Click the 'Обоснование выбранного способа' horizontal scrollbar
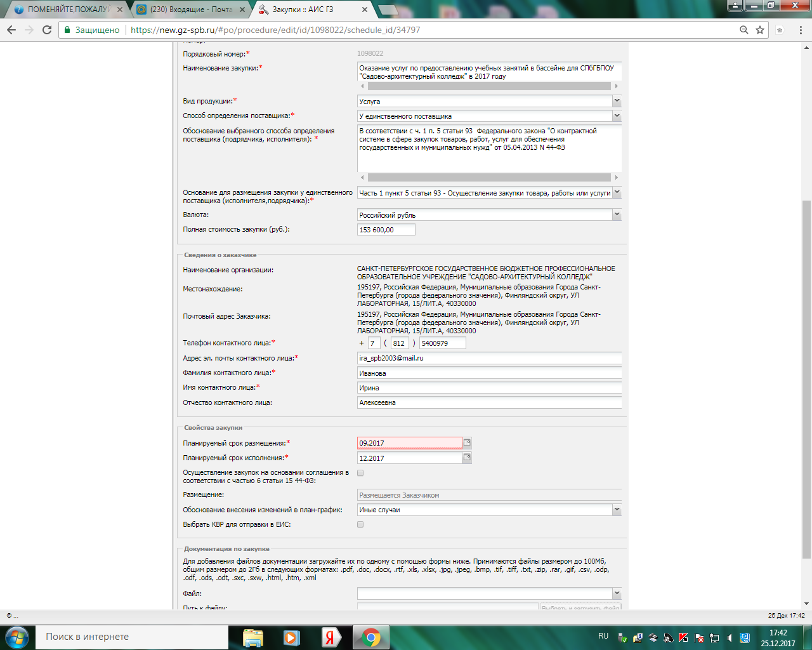Viewport: 812px width, 650px height. pyautogui.click(x=489, y=178)
